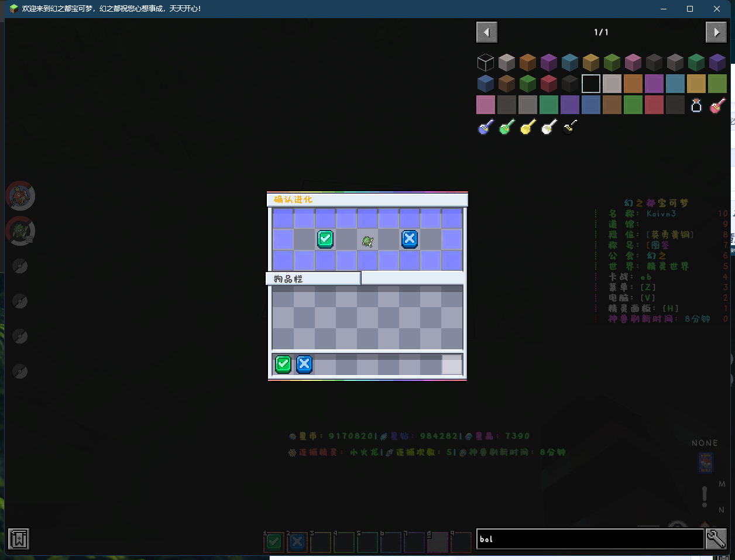Screen dimensions: 735x560
Task: Open the wrench settings beside the search box
Action: click(x=716, y=538)
